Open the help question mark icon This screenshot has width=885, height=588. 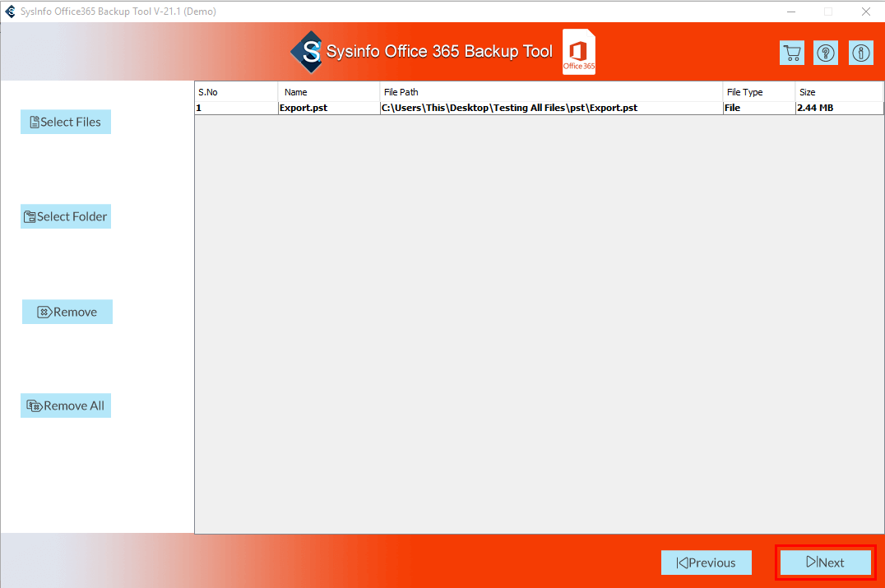826,53
